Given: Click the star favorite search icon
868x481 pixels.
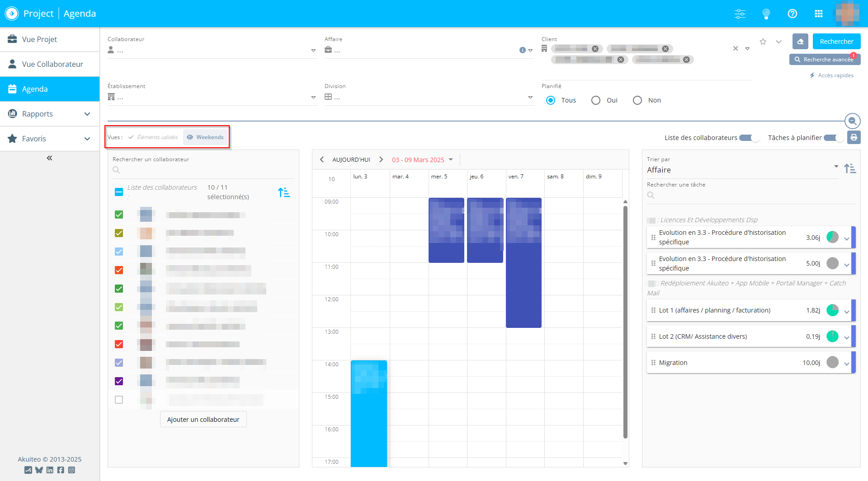Looking at the screenshot, I should pyautogui.click(x=763, y=42).
